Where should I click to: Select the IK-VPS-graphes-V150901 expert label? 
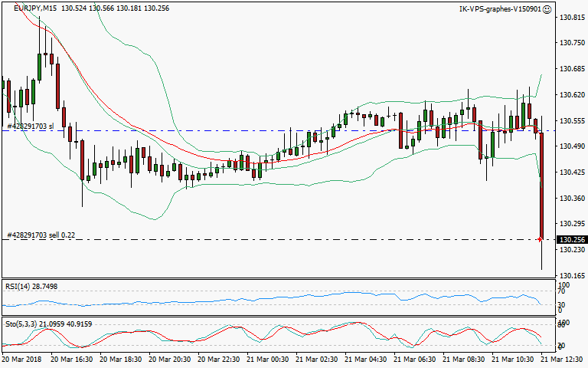tap(499, 9)
